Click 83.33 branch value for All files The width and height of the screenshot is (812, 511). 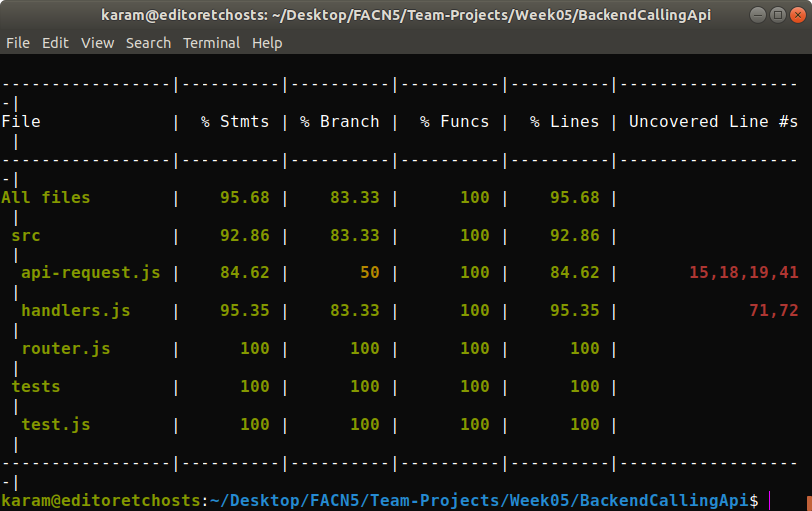(355, 198)
